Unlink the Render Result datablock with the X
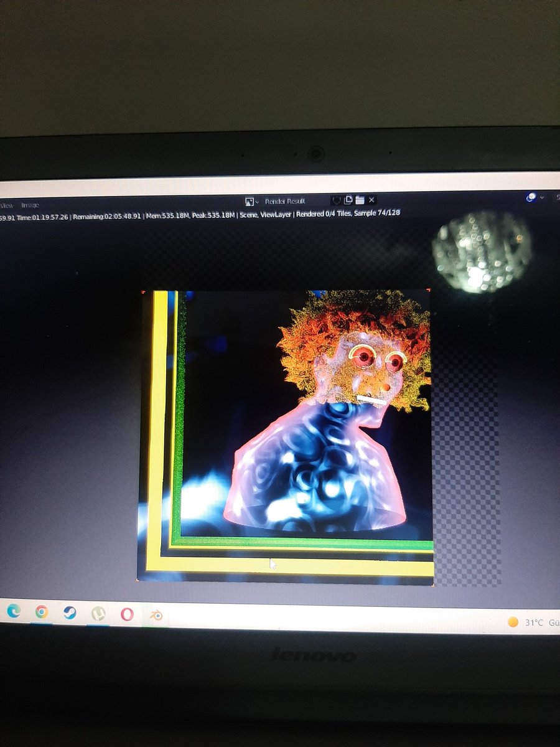The height and width of the screenshot is (747, 560). tap(371, 200)
